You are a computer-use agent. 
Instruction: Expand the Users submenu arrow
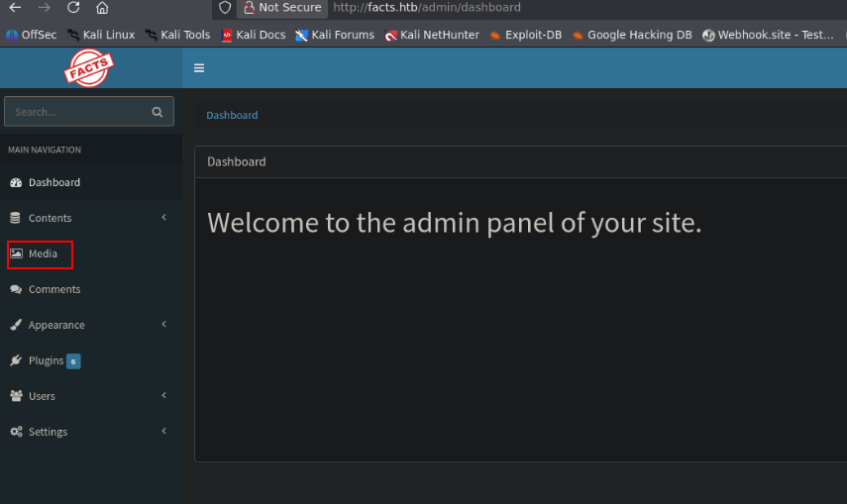(164, 395)
